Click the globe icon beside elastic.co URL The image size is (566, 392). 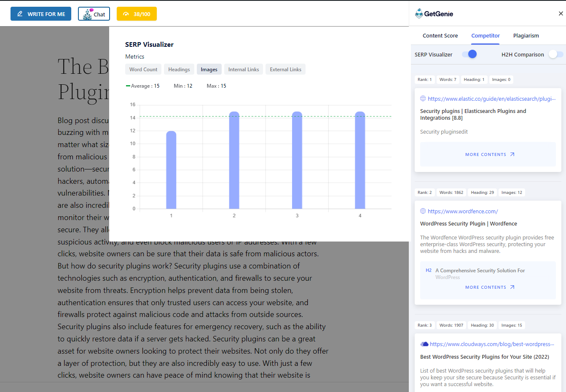pos(423,99)
